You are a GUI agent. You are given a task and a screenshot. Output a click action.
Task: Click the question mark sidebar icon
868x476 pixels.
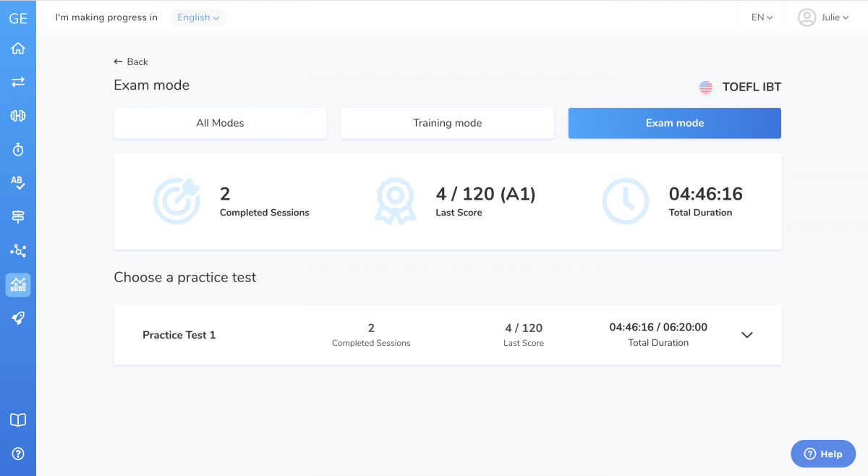(18, 454)
